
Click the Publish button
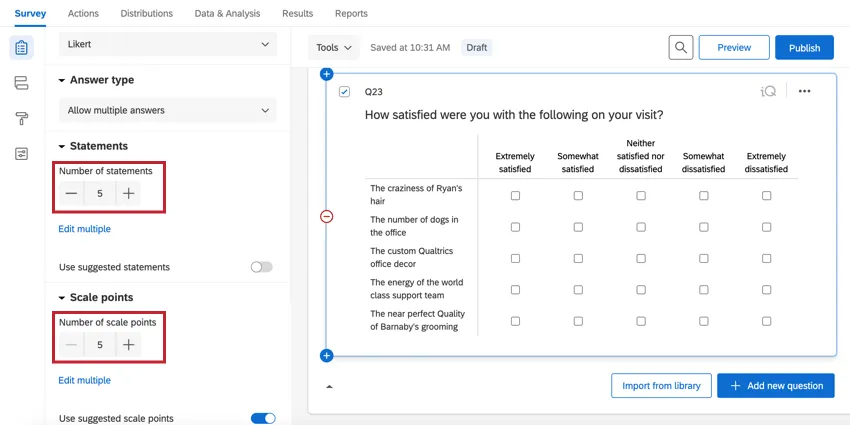click(x=804, y=47)
